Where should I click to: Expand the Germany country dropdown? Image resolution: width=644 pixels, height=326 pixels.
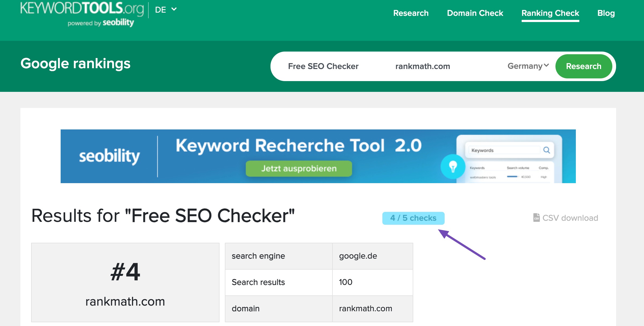(528, 66)
